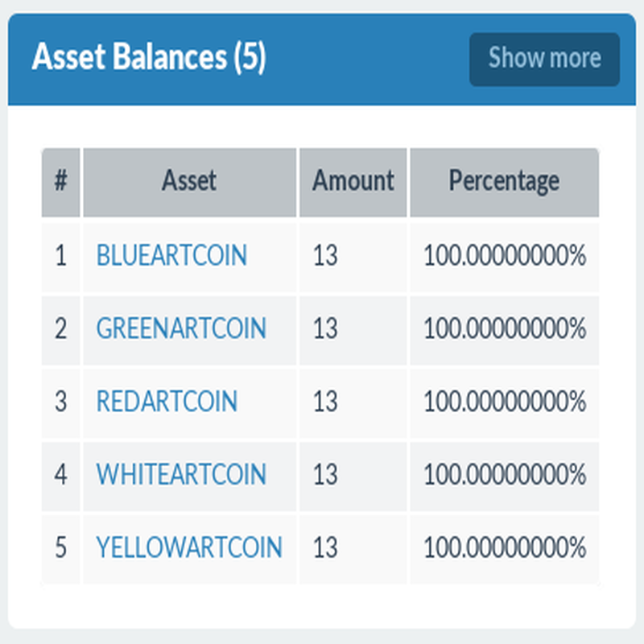Open the GREENARTCOIN asset link

click(x=181, y=328)
